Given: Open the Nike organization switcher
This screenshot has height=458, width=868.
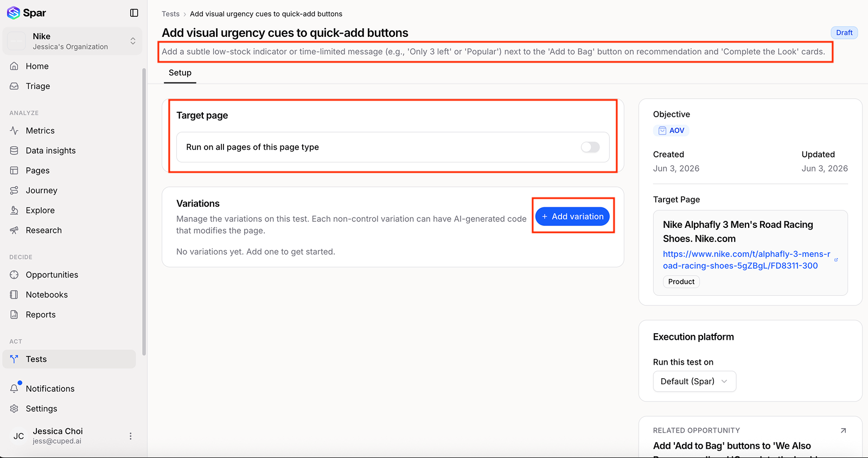Looking at the screenshot, I should click(x=72, y=41).
